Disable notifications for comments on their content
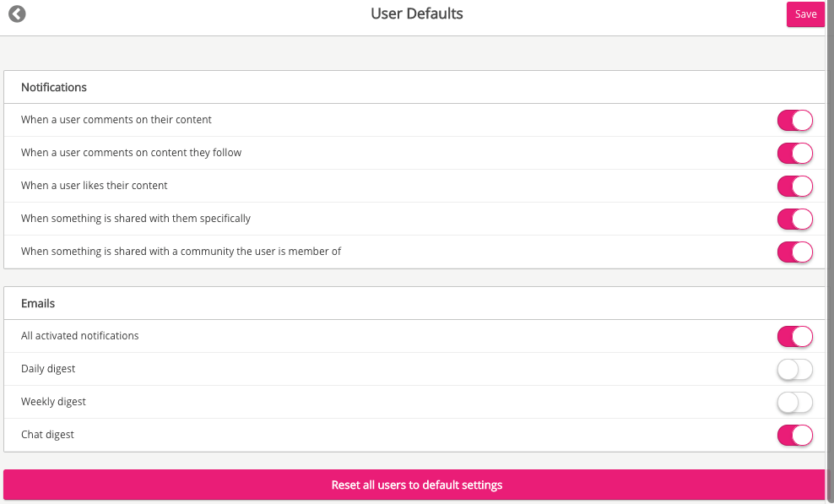Viewport: 834px width, 504px height. [x=794, y=120]
